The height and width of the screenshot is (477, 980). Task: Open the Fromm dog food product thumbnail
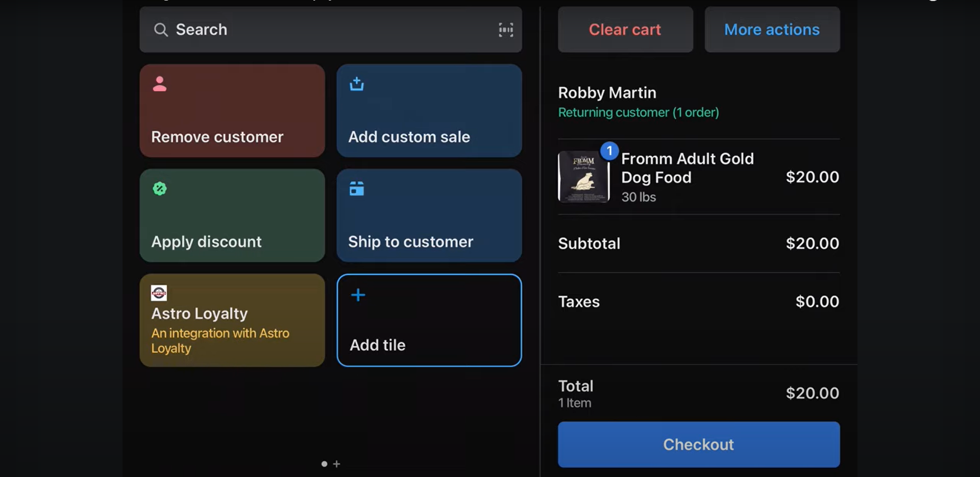[x=583, y=177]
